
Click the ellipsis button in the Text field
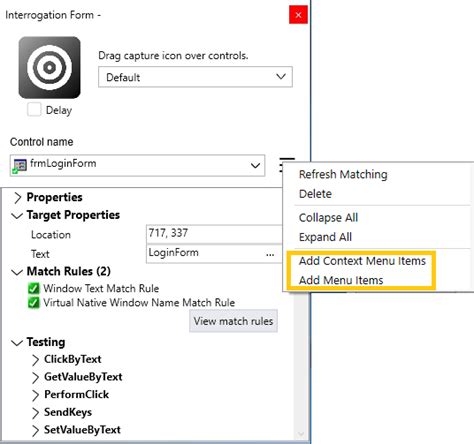pyautogui.click(x=270, y=254)
